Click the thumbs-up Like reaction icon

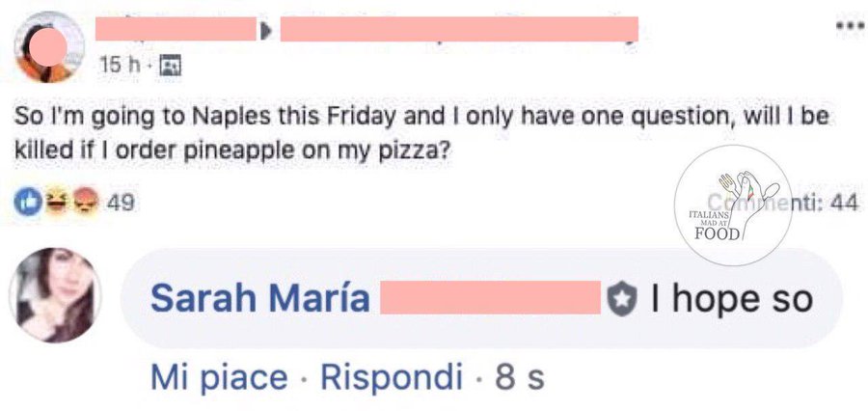point(25,203)
